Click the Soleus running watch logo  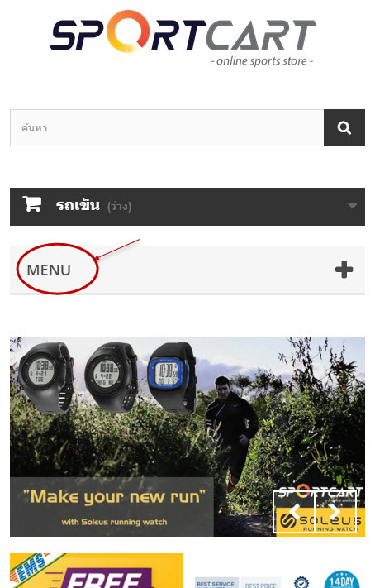click(x=320, y=520)
